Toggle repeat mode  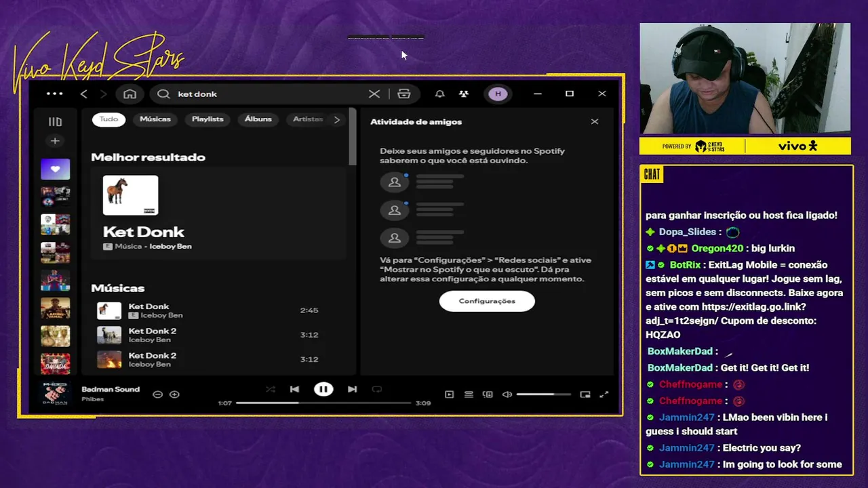377,389
